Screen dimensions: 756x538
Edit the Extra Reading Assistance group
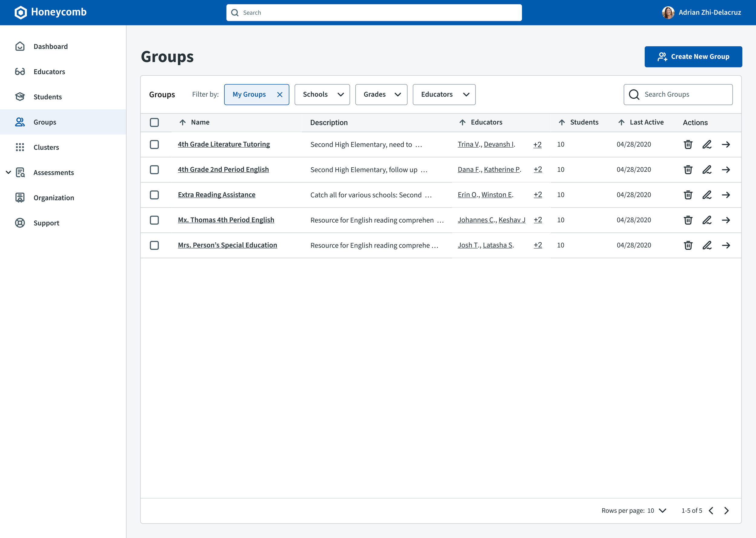[x=707, y=195]
